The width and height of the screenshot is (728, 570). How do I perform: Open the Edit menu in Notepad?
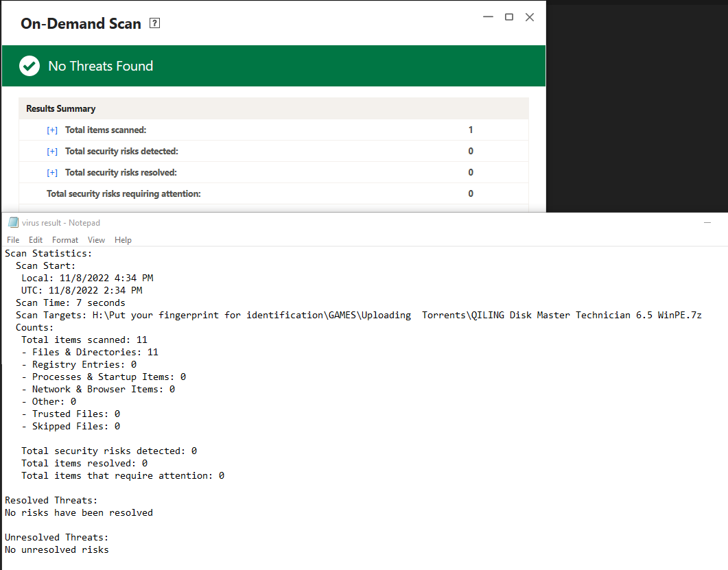(x=36, y=240)
